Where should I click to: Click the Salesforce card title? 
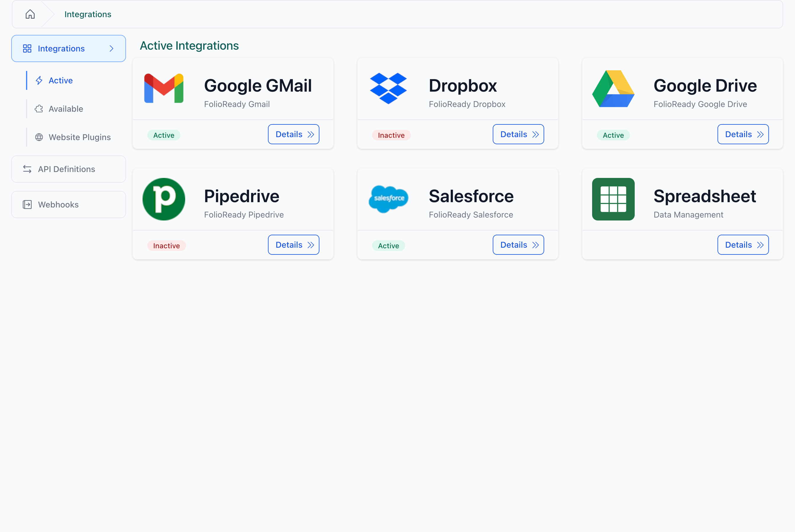(471, 196)
